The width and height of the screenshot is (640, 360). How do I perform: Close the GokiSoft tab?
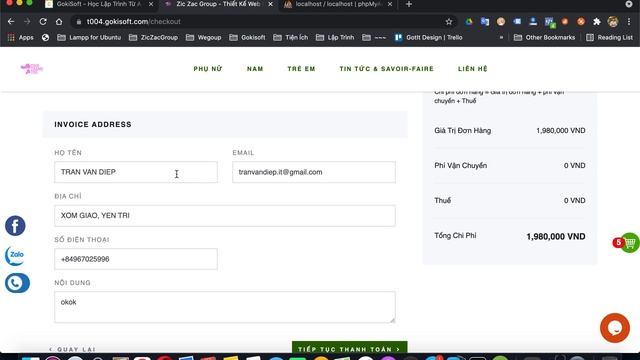tap(151, 4)
